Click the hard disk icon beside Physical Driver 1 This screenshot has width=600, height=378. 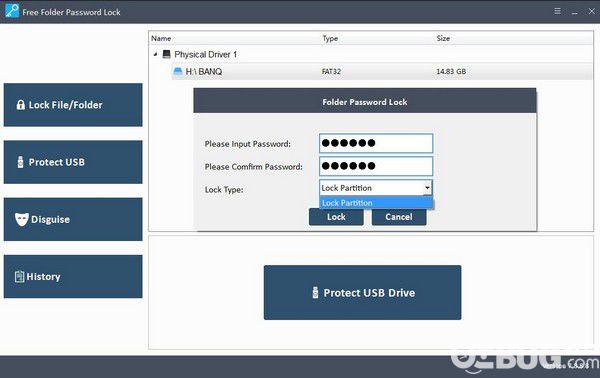[x=166, y=54]
